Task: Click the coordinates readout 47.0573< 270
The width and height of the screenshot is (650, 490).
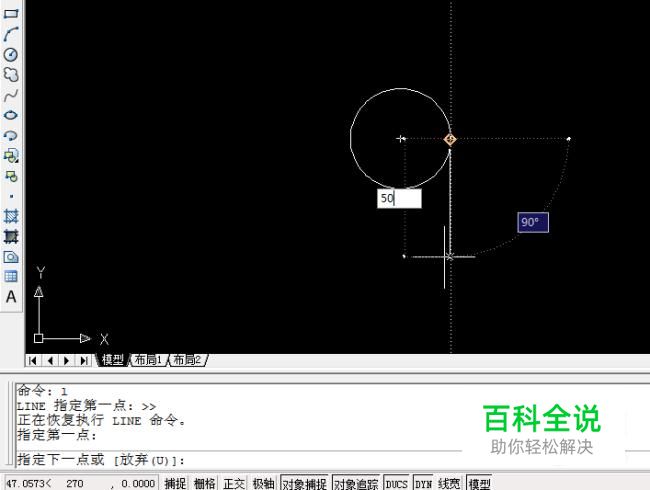Action: point(80,483)
